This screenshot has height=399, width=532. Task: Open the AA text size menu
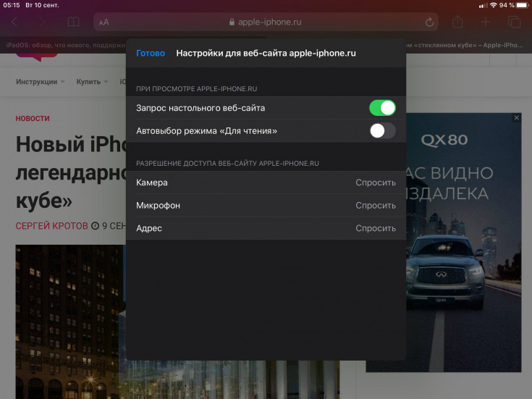click(x=104, y=22)
